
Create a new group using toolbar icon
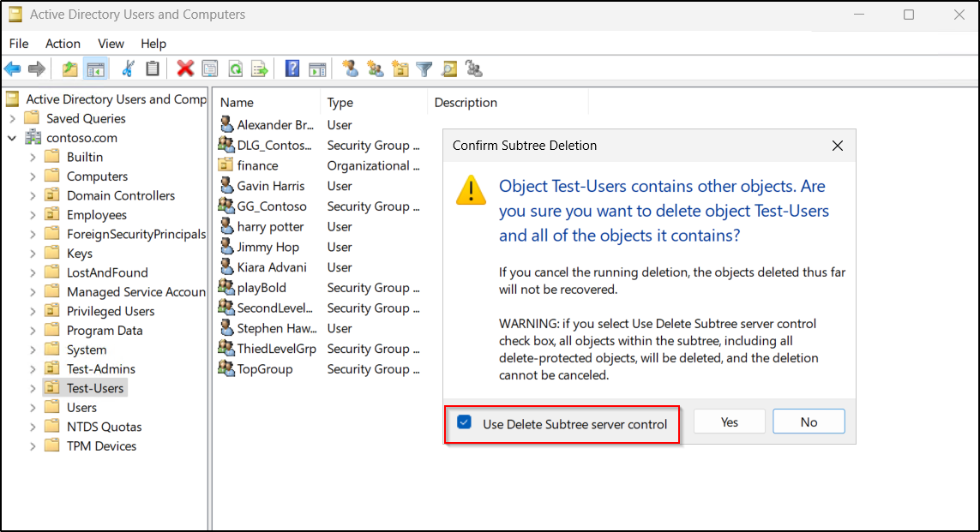click(x=375, y=69)
